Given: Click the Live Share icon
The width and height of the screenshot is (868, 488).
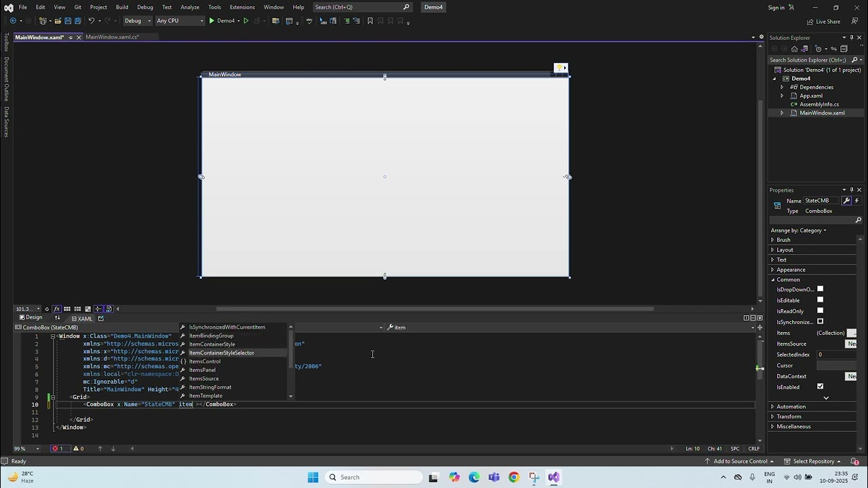Looking at the screenshot, I should pyautogui.click(x=809, y=21).
